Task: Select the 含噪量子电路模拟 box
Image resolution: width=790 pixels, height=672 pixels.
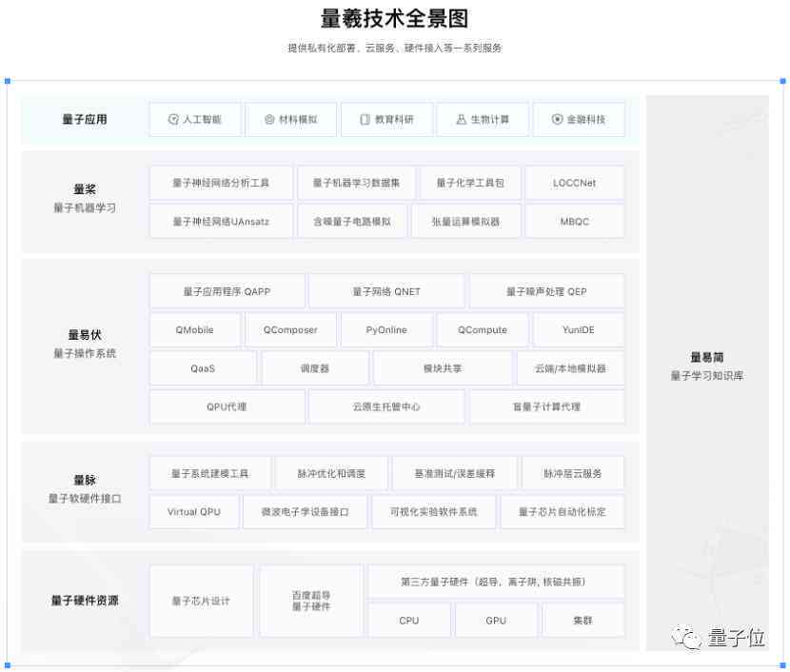Action: [351, 221]
